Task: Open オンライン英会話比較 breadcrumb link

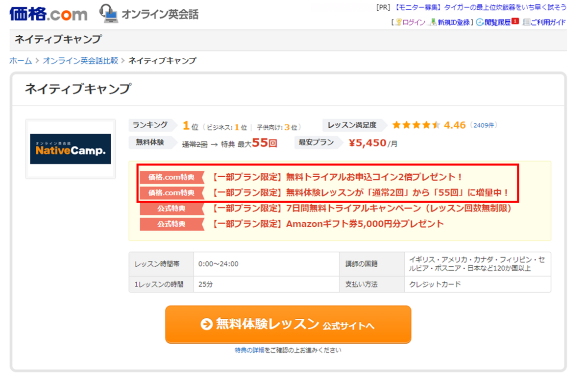Action: click(80, 61)
